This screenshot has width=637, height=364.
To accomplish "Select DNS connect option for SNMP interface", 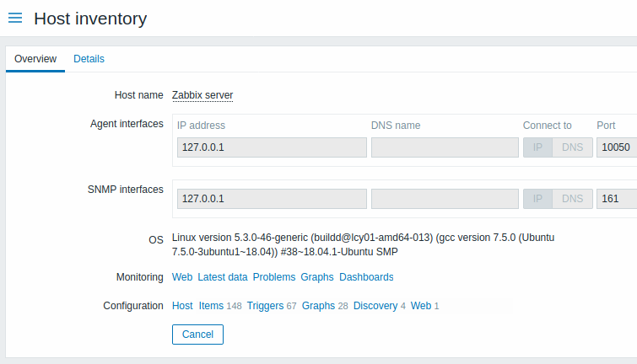I will (x=572, y=199).
